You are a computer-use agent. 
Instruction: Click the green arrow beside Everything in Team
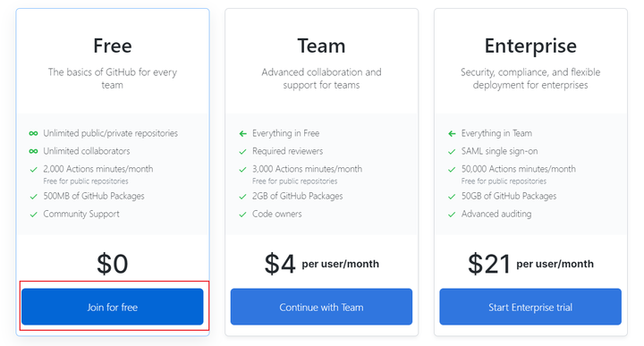pyautogui.click(x=452, y=133)
